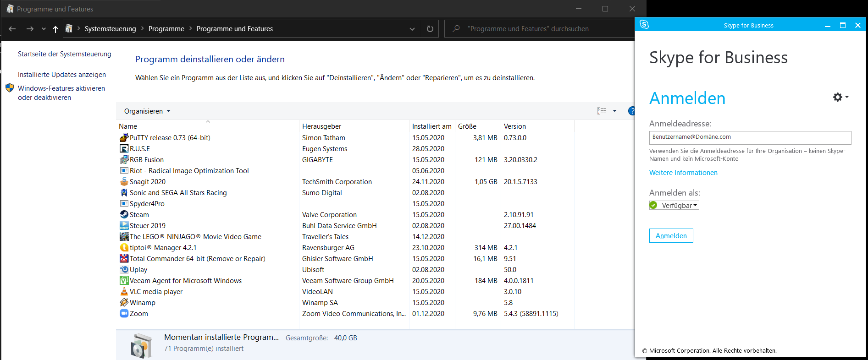Click the search magnifier icon
The image size is (868, 360).
click(456, 29)
